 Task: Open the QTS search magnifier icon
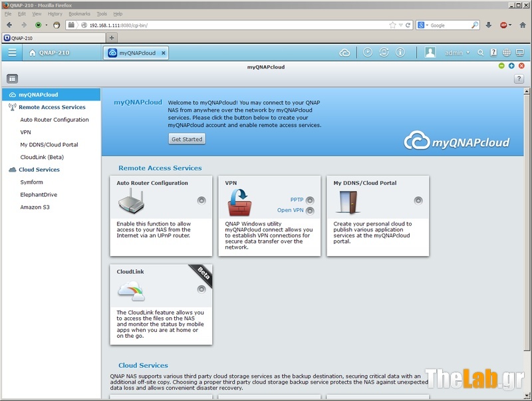480,53
